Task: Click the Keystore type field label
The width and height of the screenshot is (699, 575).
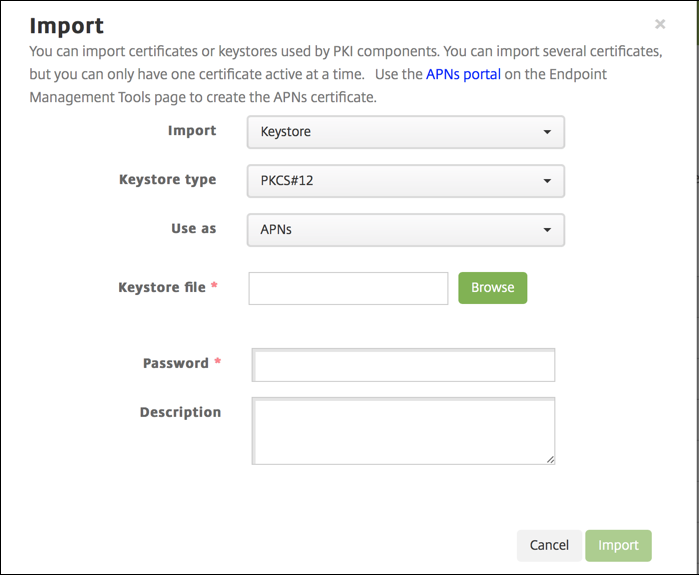Action: 167,180
